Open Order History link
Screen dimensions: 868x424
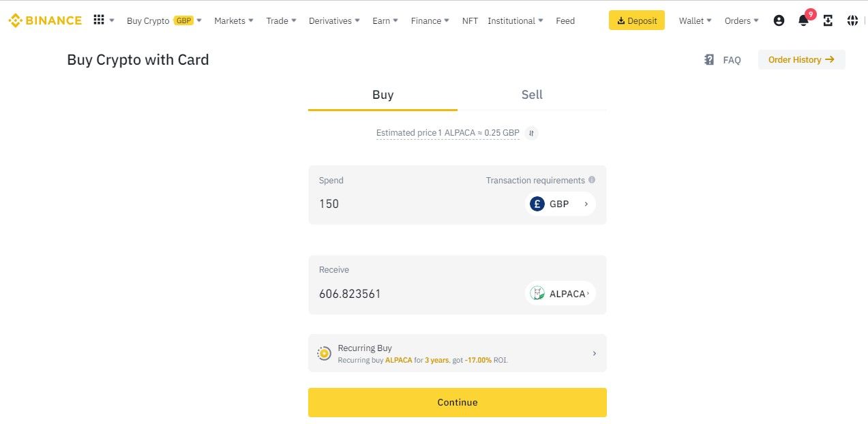801,60
